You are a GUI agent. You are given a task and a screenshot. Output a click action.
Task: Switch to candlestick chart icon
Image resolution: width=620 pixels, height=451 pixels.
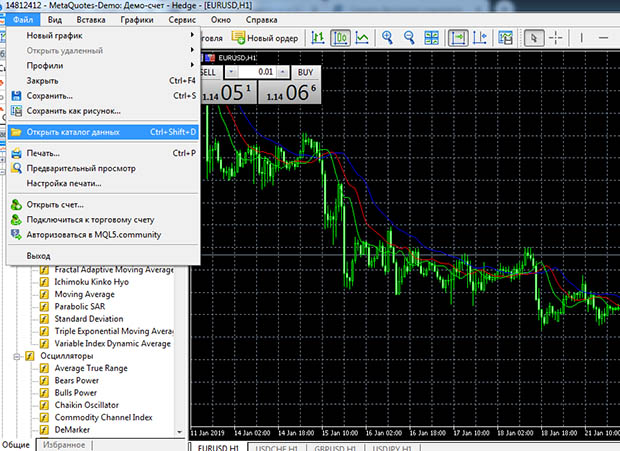coord(340,38)
